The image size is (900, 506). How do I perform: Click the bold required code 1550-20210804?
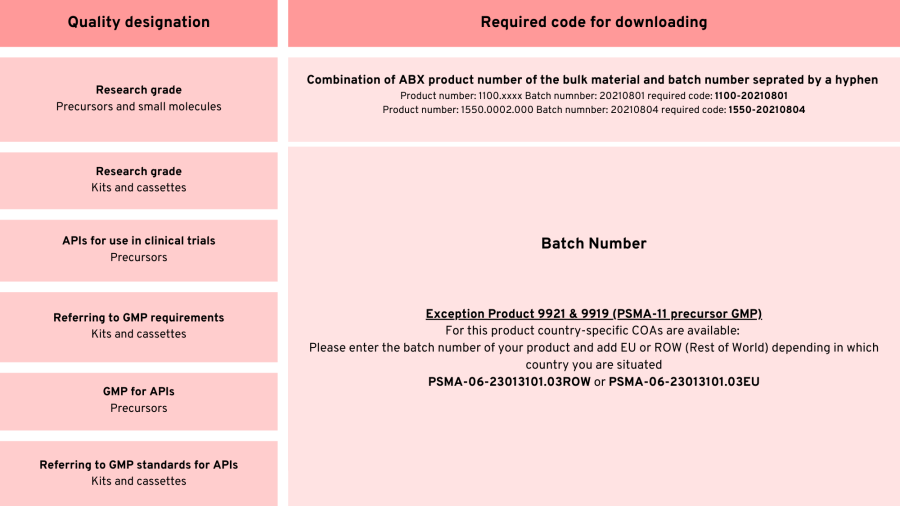tap(766, 110)
